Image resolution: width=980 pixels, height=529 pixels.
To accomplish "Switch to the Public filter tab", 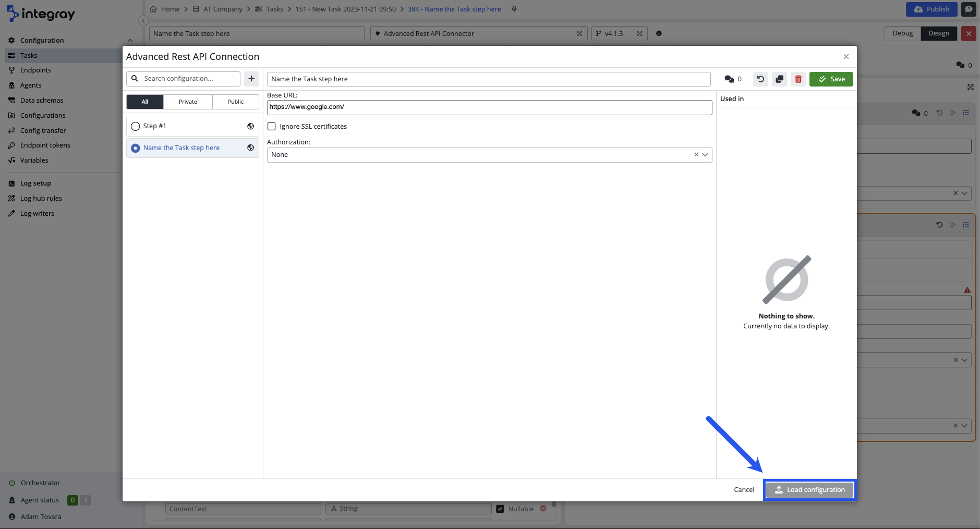I will click(235, 102).
